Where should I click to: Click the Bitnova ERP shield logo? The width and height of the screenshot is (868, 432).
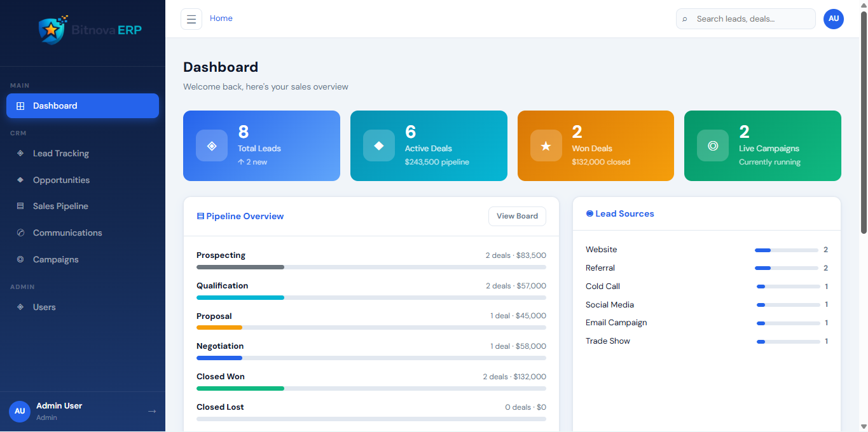pyautogui.click(x=52, y=30)
